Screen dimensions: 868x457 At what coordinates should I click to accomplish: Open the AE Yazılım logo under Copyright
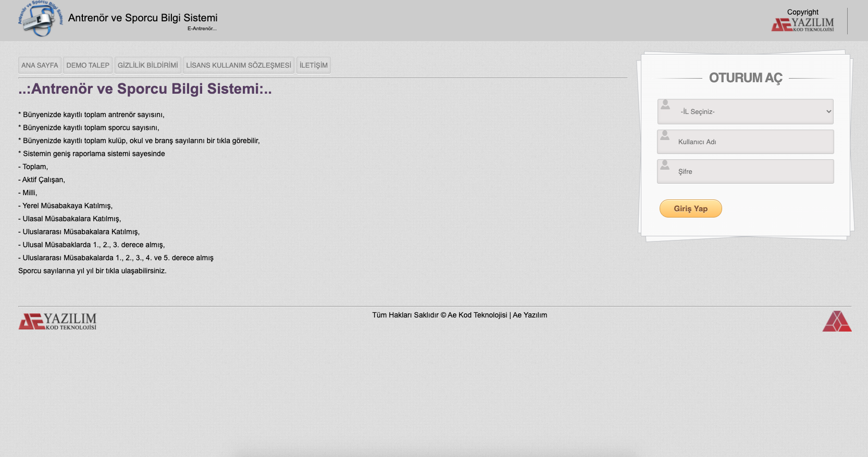coord(802,24)
